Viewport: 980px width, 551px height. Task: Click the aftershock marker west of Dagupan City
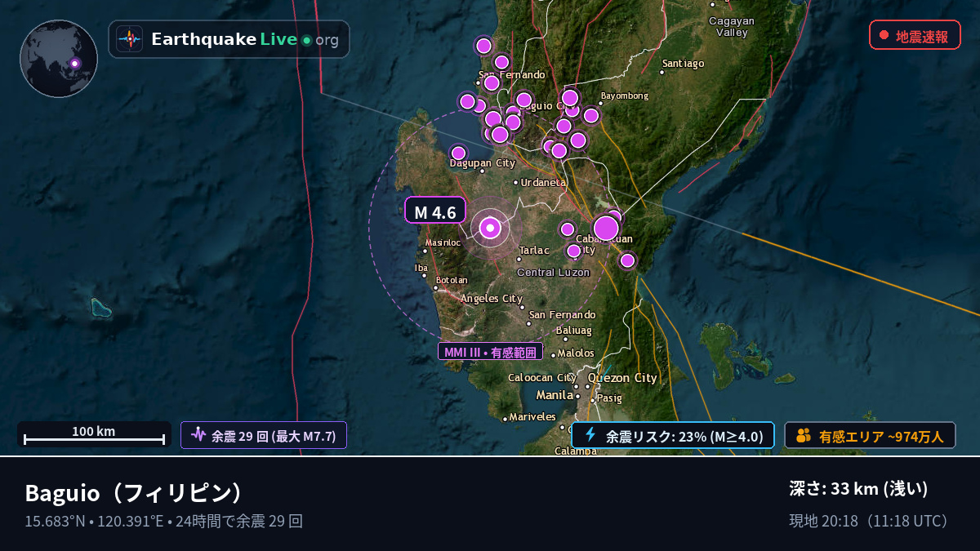coord(458,153)
